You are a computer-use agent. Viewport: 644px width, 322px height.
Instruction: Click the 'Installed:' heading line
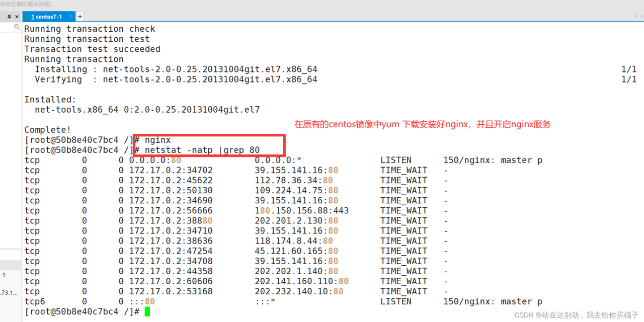click(x=50, y=100)
